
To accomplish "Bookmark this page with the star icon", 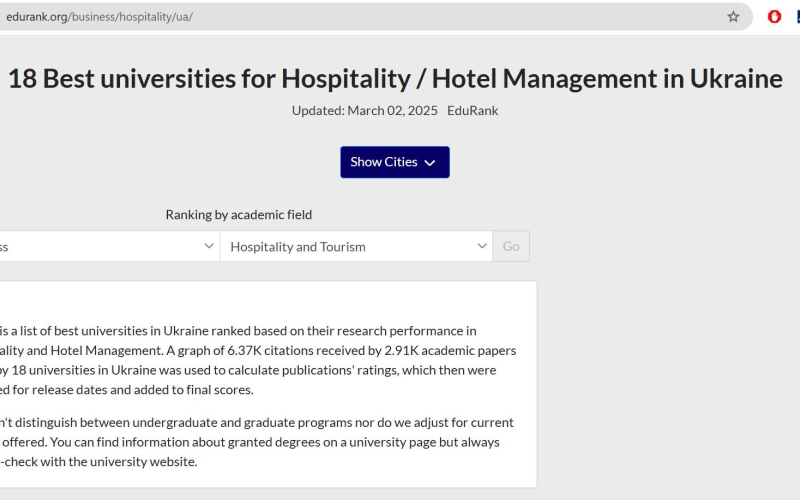I will point(733,17).
